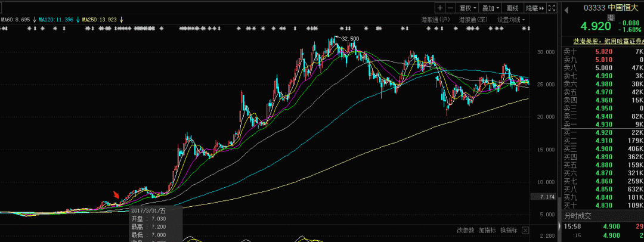Select the 买一 4.920 order row

coord(603,132)
